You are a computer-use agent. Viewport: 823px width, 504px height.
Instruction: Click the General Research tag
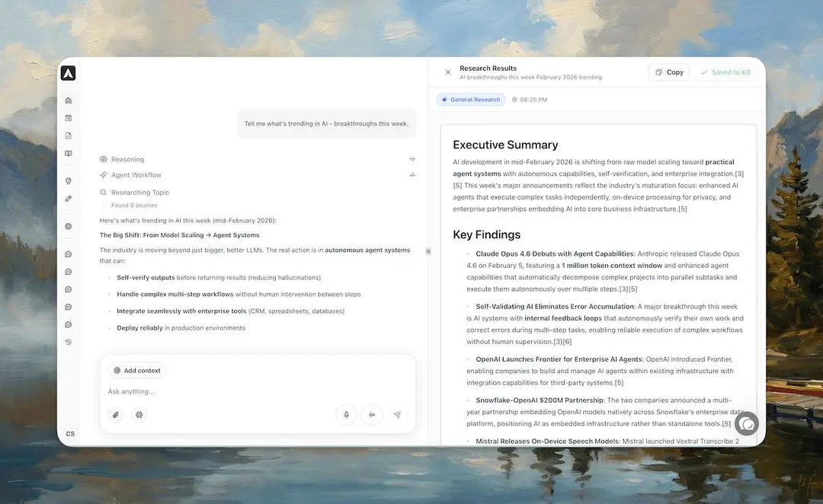471,100
